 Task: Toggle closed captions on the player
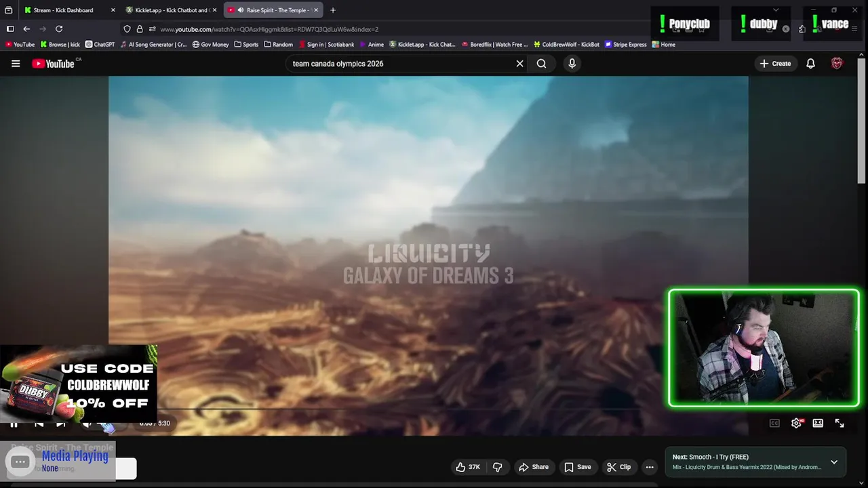tap(774, 424)
